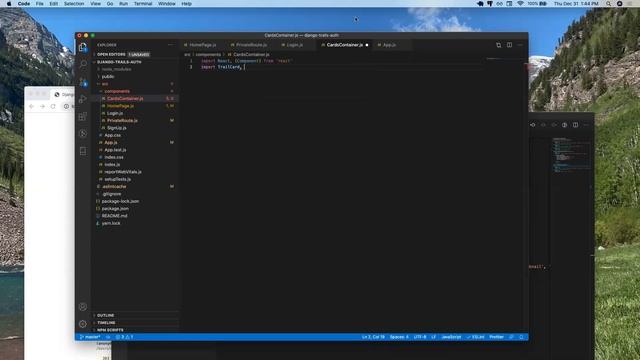
Task: Open Login.js in the file tree
Action: coord(115,113)
